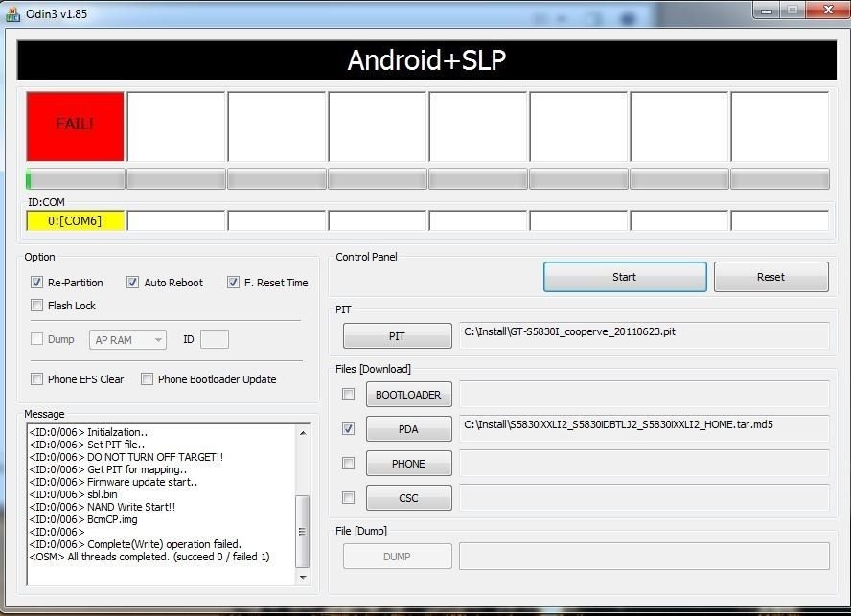This screenshot has height=616, width=851.
Task: Click the PDA file button
Action: pos(408,429)
